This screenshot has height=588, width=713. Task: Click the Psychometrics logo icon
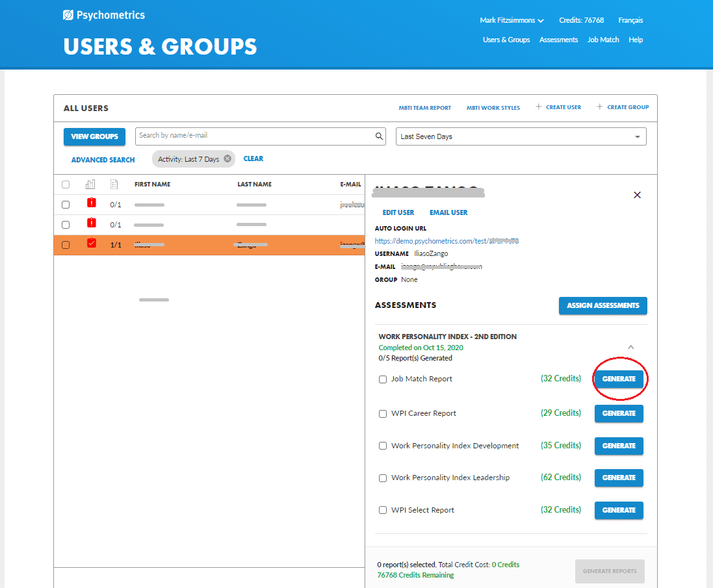[68, 15]
